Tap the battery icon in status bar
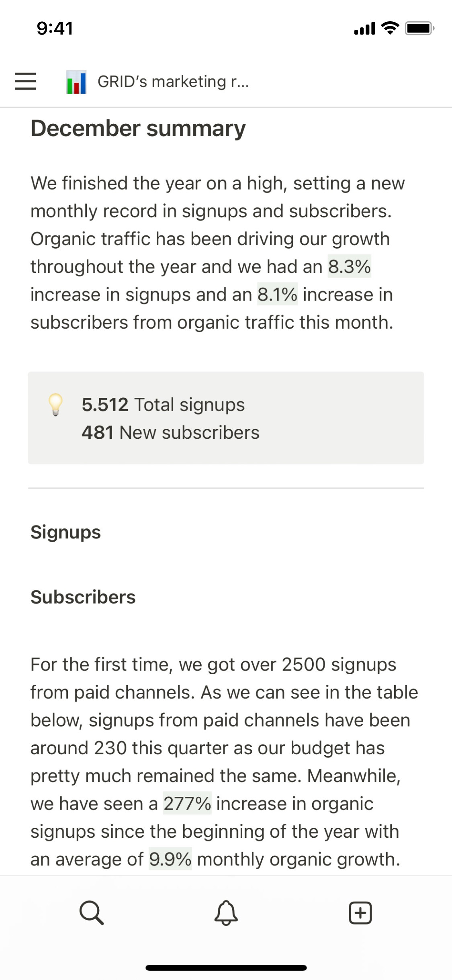 (419, 29)
